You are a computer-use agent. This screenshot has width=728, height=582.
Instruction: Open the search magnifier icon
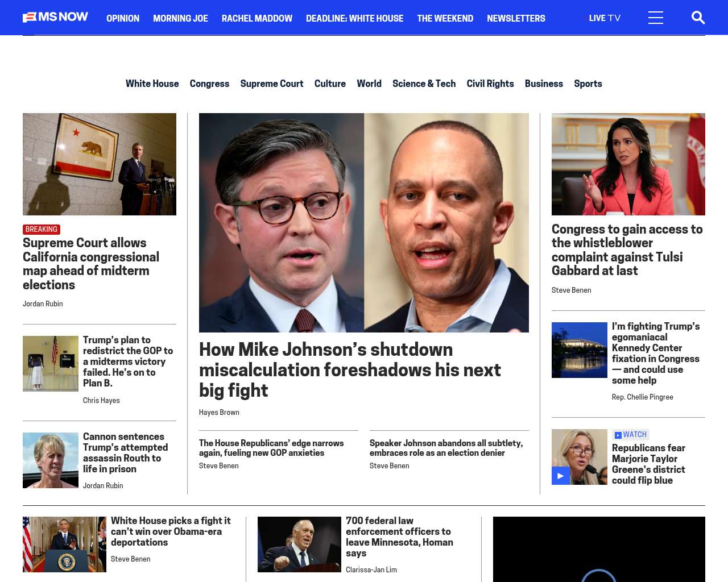(x=698, y=18)
